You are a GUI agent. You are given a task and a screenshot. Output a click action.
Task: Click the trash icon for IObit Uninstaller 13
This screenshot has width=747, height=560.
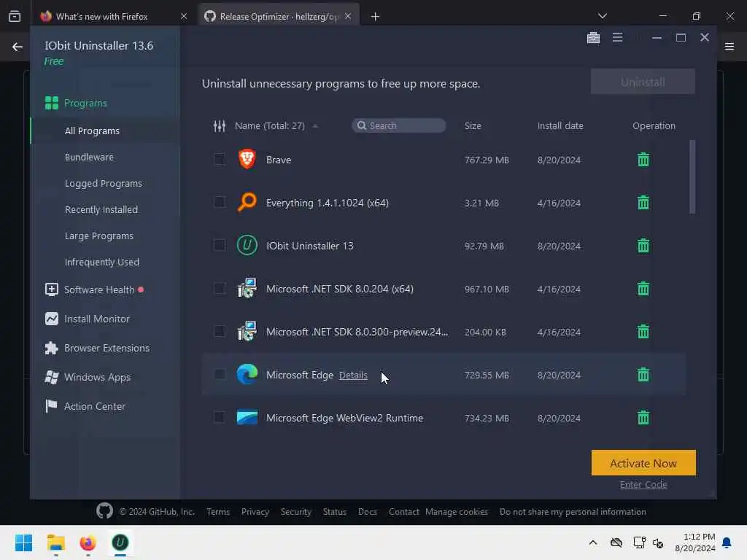coord(643,246)
